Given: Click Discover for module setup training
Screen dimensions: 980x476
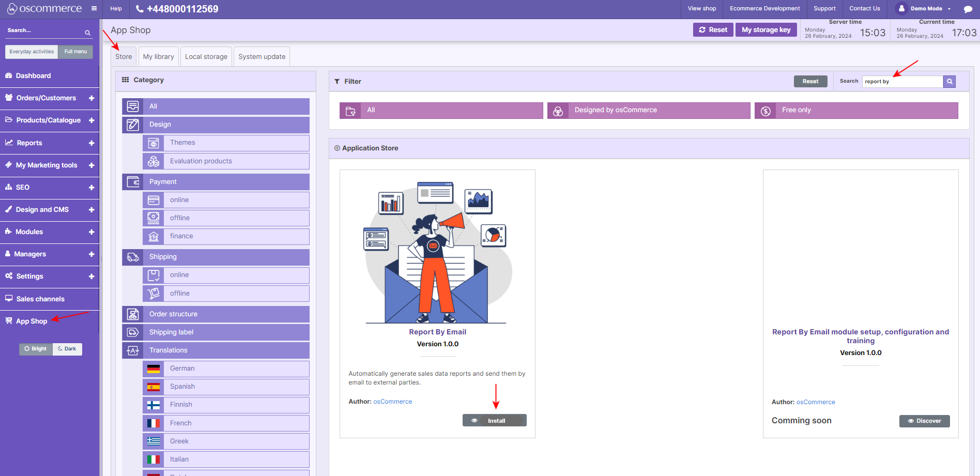Looking at the screenshot, I should (x=924, y=421).
